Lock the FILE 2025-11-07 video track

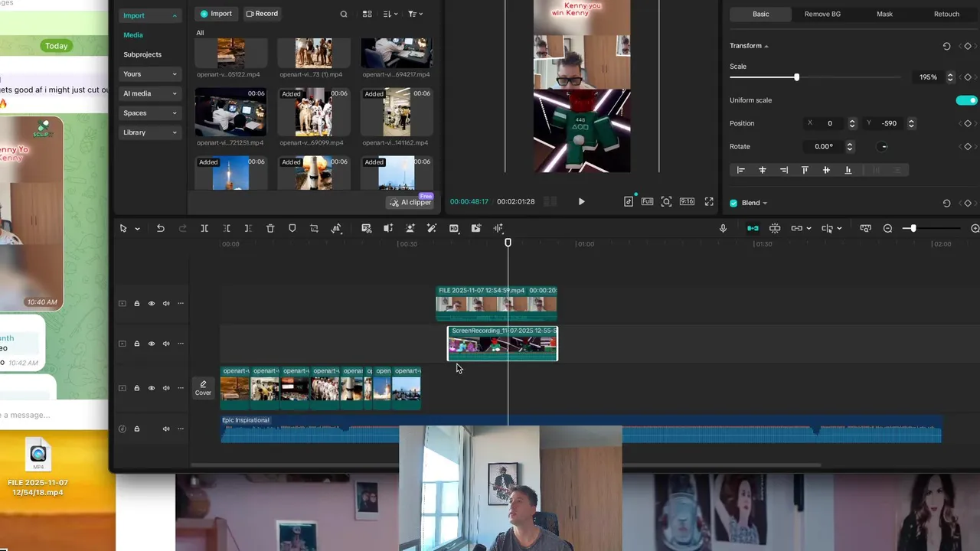(137, 304)
